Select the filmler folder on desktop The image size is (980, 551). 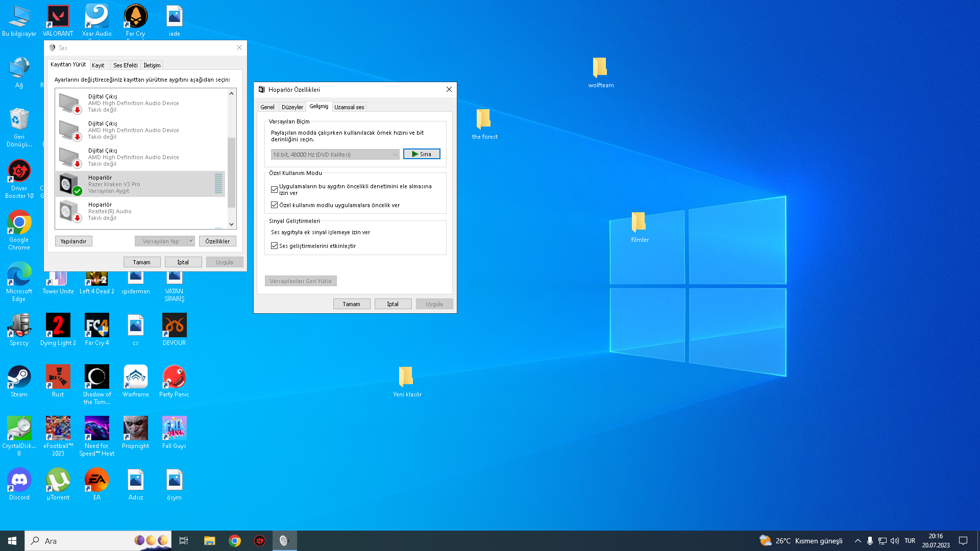640,227
